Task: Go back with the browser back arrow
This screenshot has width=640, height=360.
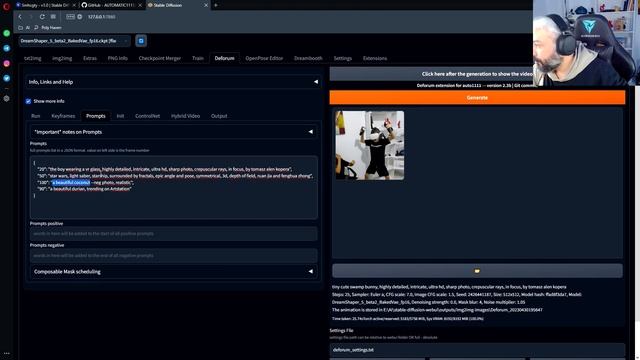Action: click(x=20, y=17)
